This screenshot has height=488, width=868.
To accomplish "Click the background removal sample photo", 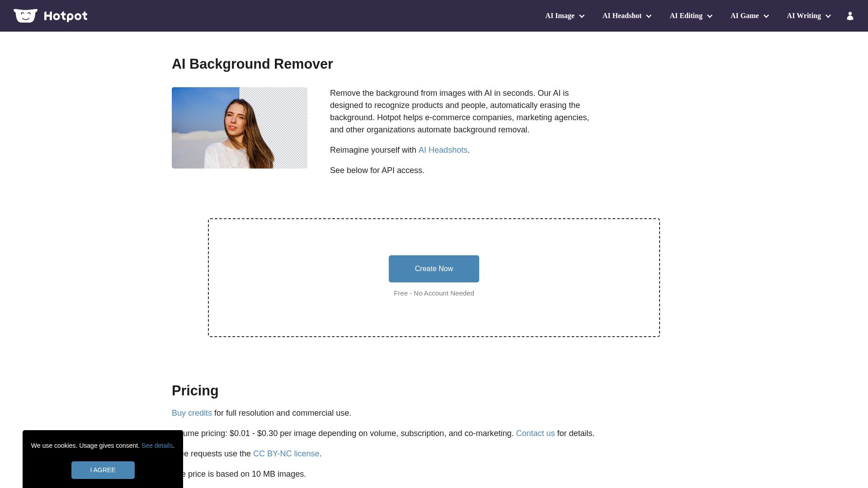I will click(x=240, y=128).
